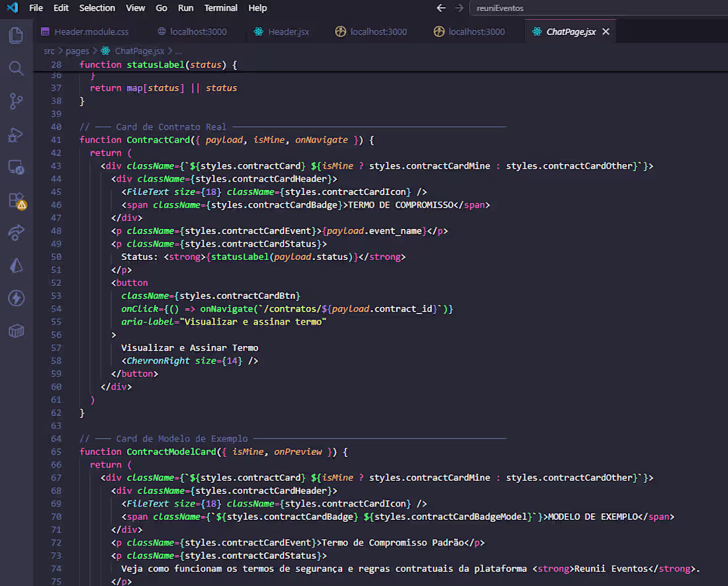Switch to the third localhost:3000 tab
The image size is (728, 586).
point(469,32)
